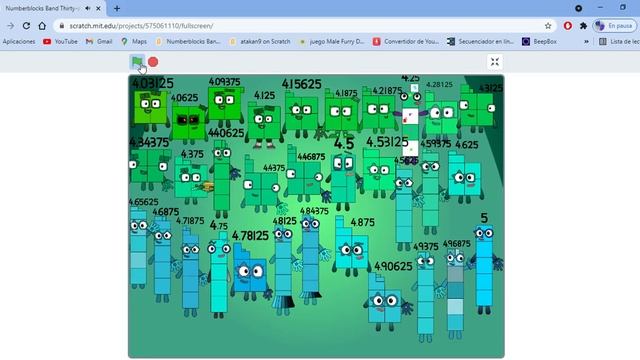Open the Secuenciador en lin... bookmark
The image size is (640, 360).
[x=480, y=42]
